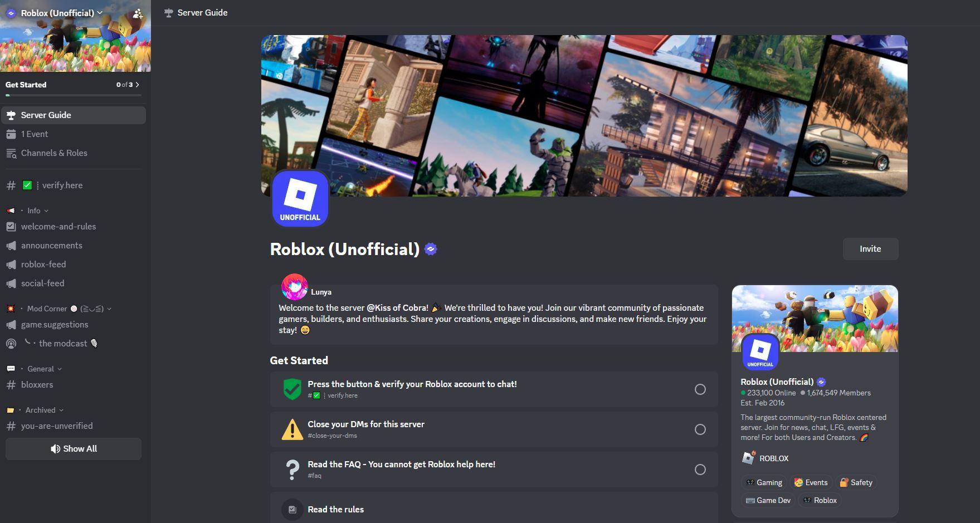Click the question mark FAQ icon
The image size is (980, 523).
292,470
